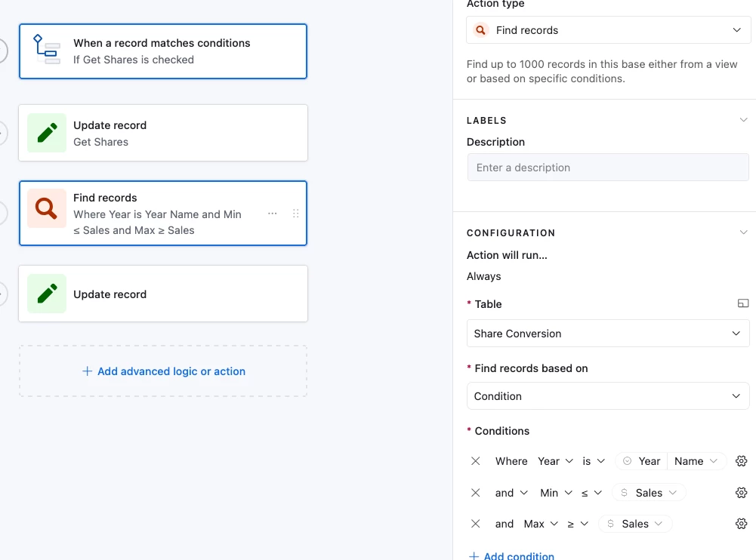
Task: Click Add advanced logic or action
Action: [x=163, y=371]
